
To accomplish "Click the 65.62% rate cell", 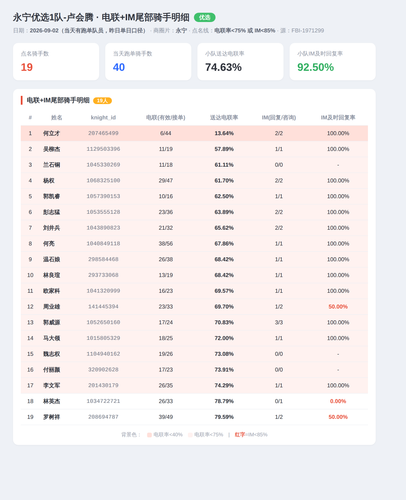I will tap(224, 228).
